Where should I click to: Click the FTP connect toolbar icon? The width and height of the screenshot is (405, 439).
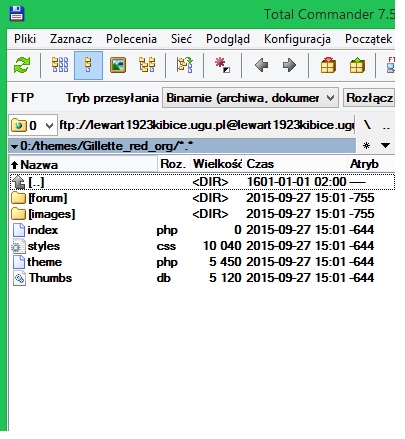[x=391, y=65]
